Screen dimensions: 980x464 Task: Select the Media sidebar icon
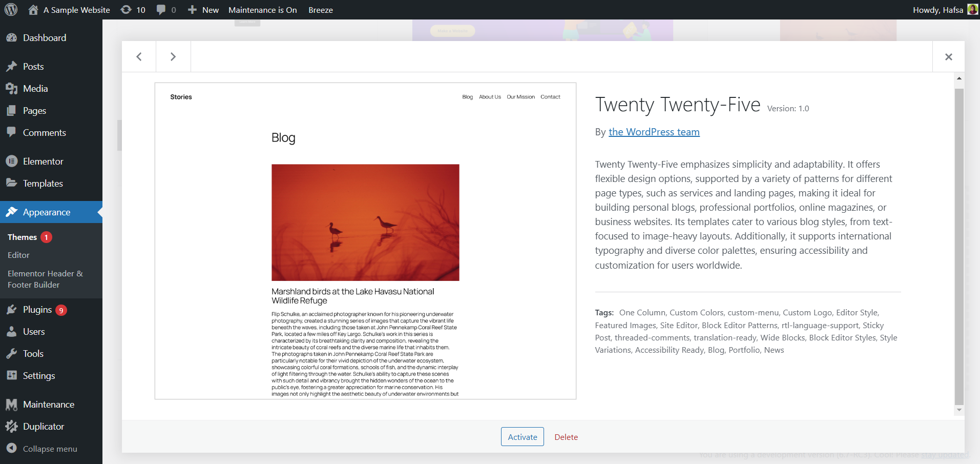click(12, 88)
